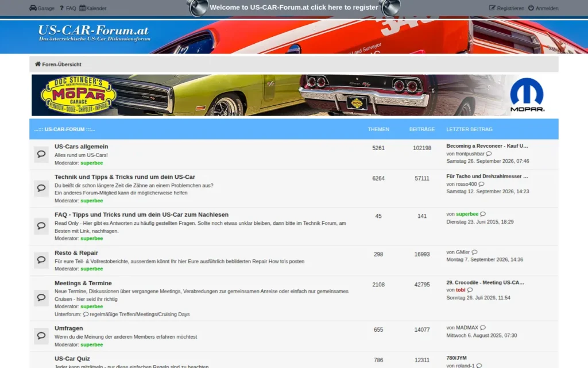View latest post icon next to roland-1
The image size is (588, 368).
479,365
